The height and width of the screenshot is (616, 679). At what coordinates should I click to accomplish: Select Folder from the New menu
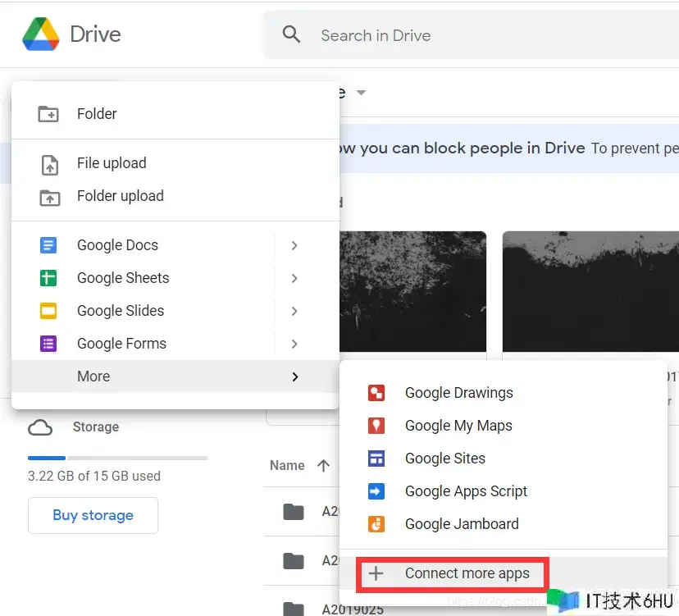tap(175, 114)
